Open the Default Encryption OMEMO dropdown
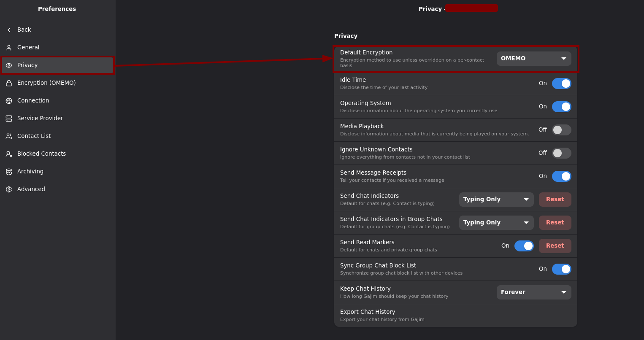Image resolution: width=644 pixels, height=340 pixels. [x=533, y=59]
